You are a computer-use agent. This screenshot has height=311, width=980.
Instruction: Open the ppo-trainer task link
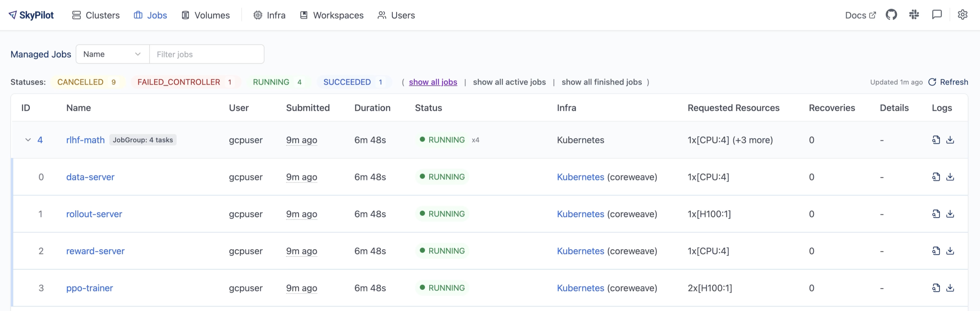(x=89, y=288)
